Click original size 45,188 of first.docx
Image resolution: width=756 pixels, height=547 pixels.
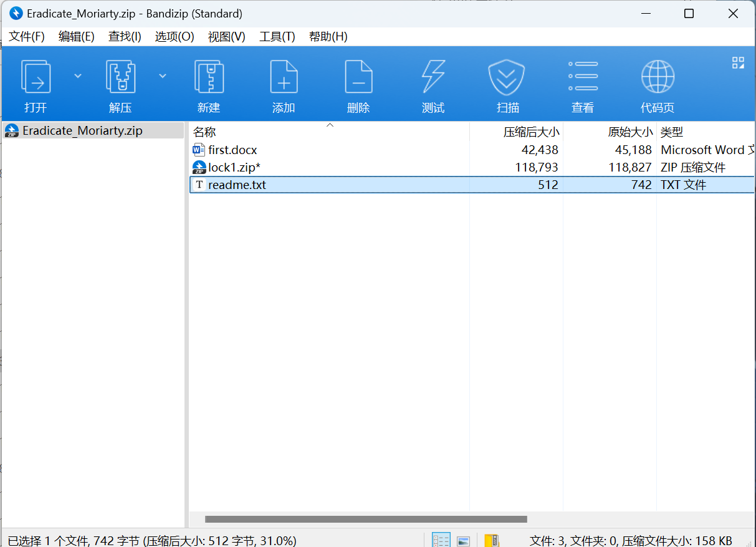[633, 150]
